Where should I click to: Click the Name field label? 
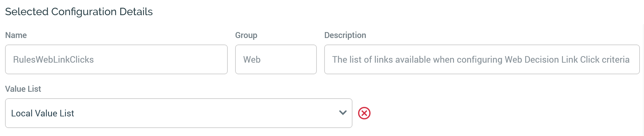16,35
